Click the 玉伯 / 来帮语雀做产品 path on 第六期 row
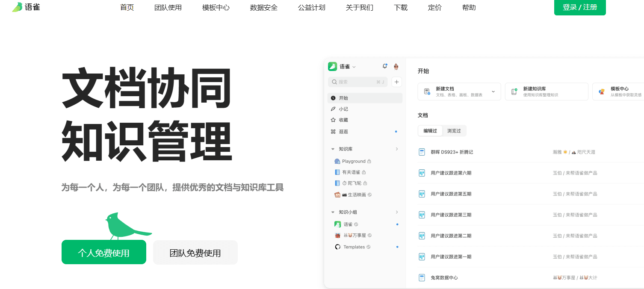The width and height of the screenshot is (644, 289). (575, 173)
